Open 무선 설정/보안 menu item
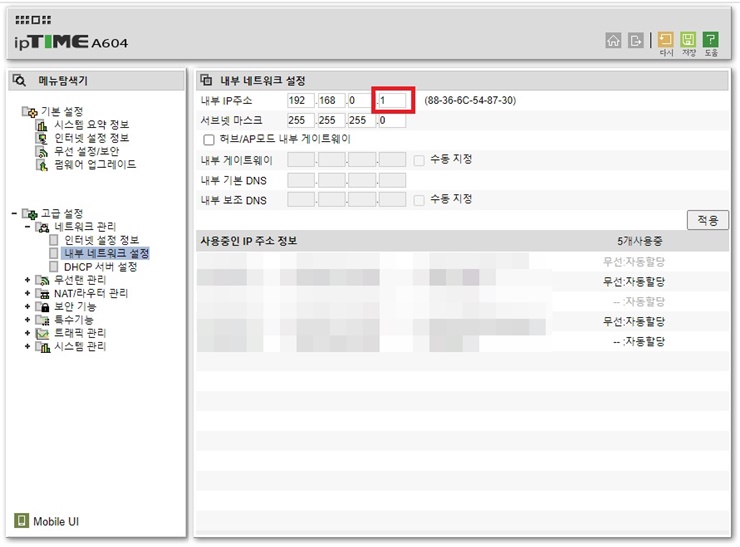 click(86, 151)
